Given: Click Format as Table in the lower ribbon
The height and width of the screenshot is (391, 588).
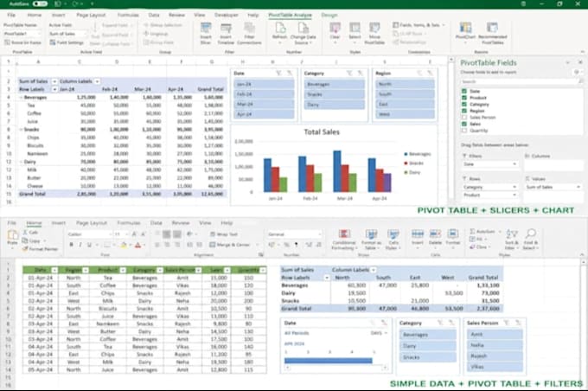Looking at the screenshot, I should coord(370,240).
